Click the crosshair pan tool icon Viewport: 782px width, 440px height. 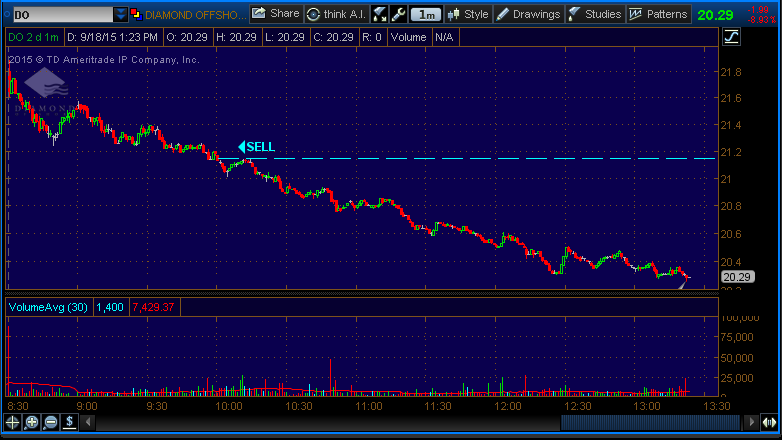(13, 423)
